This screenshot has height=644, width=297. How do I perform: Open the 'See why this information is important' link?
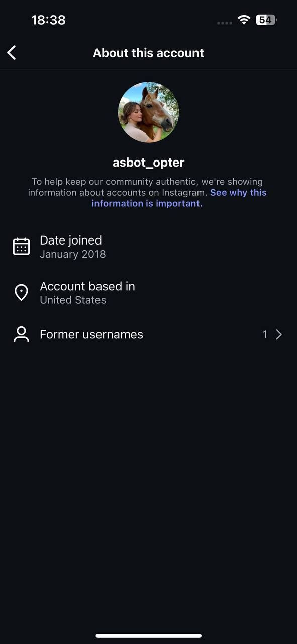click(179, 198)
